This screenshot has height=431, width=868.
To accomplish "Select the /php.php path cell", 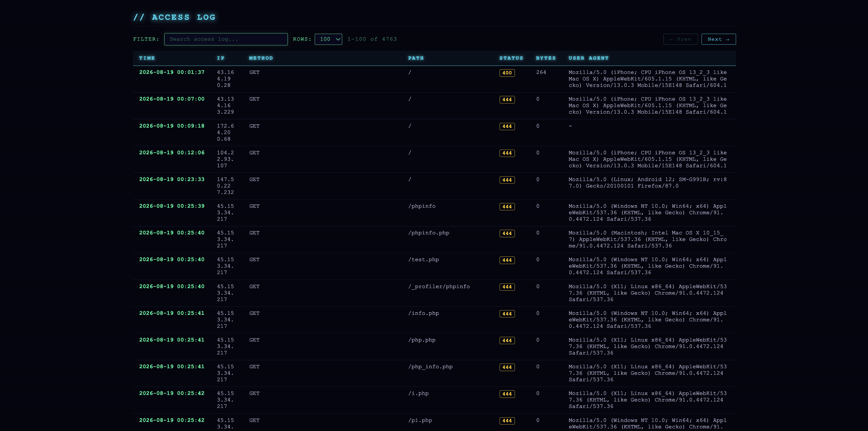I will tap(422, 340).
